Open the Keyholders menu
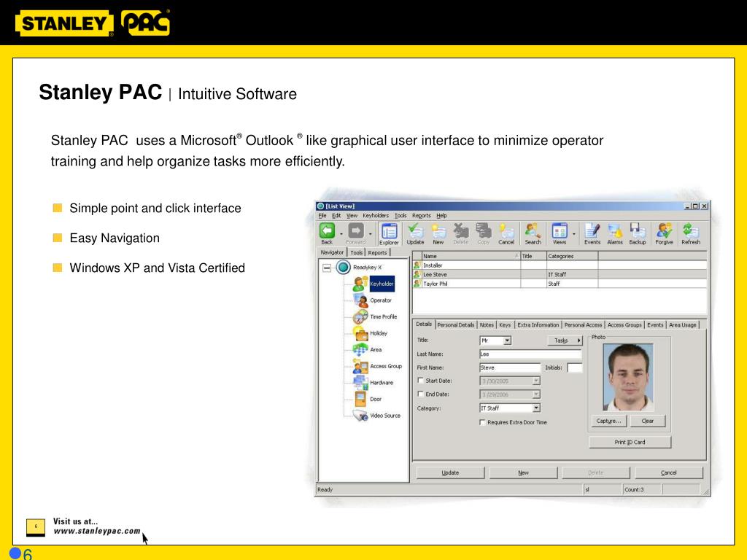The width and height of the screenshot is (747, 560). [376, 216]
